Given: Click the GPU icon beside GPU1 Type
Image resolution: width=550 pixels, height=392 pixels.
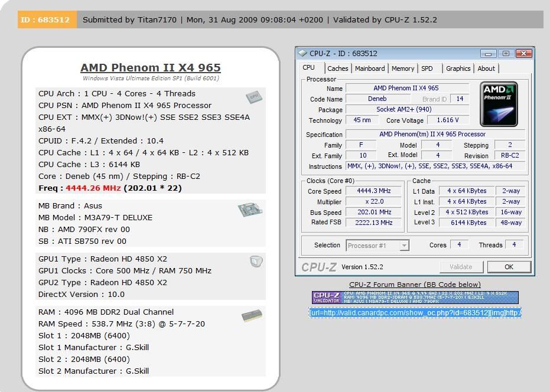Looking at the screenshot, I should pos(256,261).
